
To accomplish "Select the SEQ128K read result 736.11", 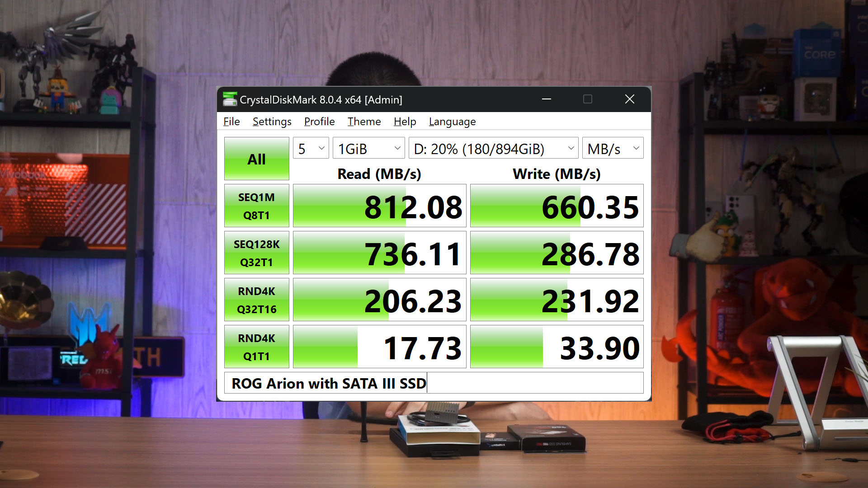I will (380, 253).
